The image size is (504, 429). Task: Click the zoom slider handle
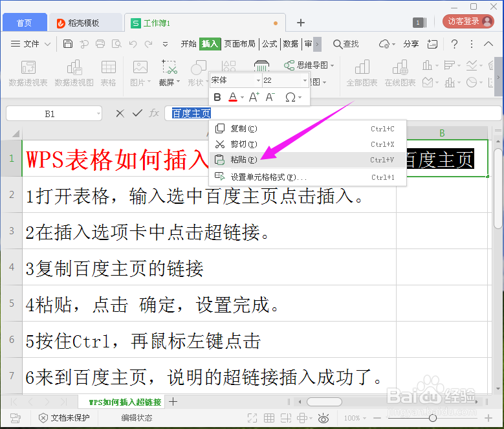pyautogui.click(x=433, y=418)
